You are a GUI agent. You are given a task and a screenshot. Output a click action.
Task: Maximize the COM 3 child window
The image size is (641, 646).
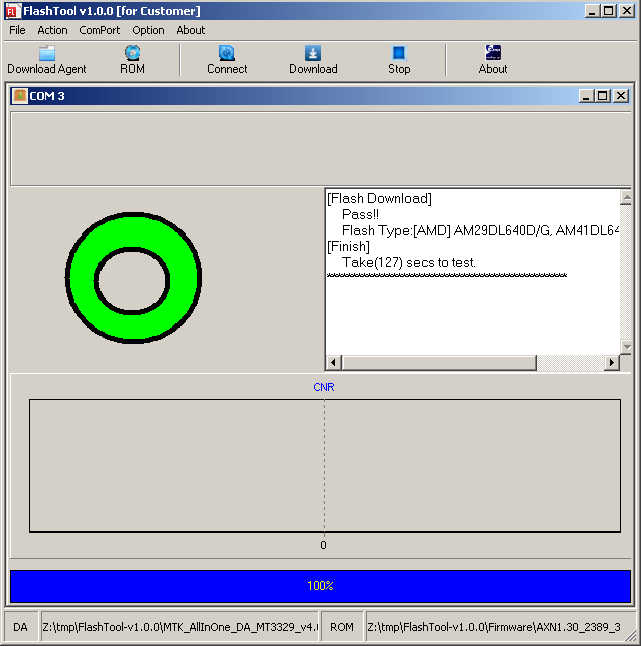[603, 96]
